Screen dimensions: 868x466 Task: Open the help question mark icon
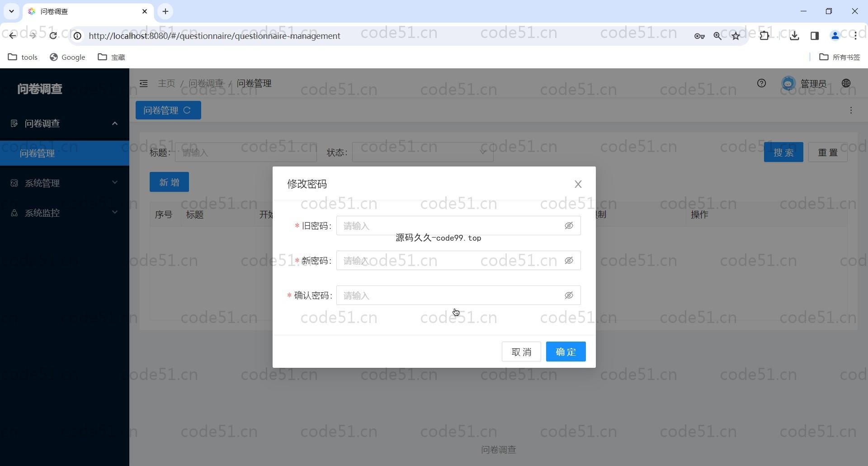pos(761,83)
